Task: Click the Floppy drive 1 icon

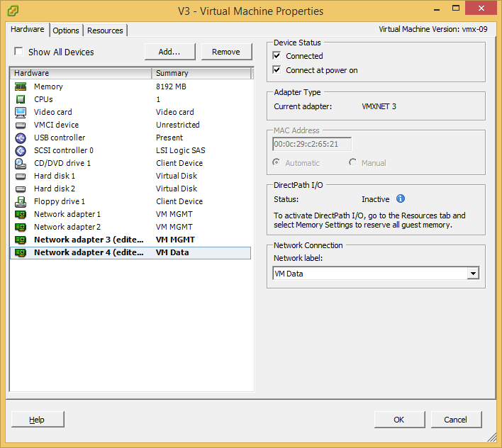Action: click(21, 201)
